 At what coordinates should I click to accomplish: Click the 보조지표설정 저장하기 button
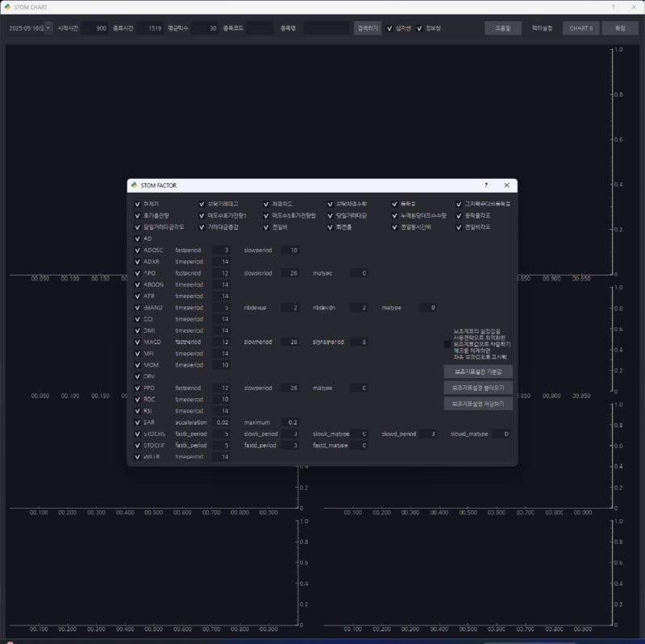[x=477, y=403]
